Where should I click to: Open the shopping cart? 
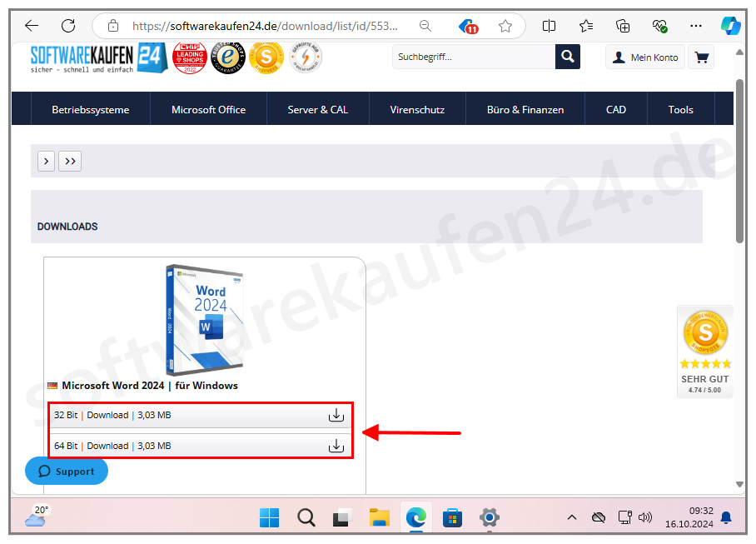tap(701, 57)
